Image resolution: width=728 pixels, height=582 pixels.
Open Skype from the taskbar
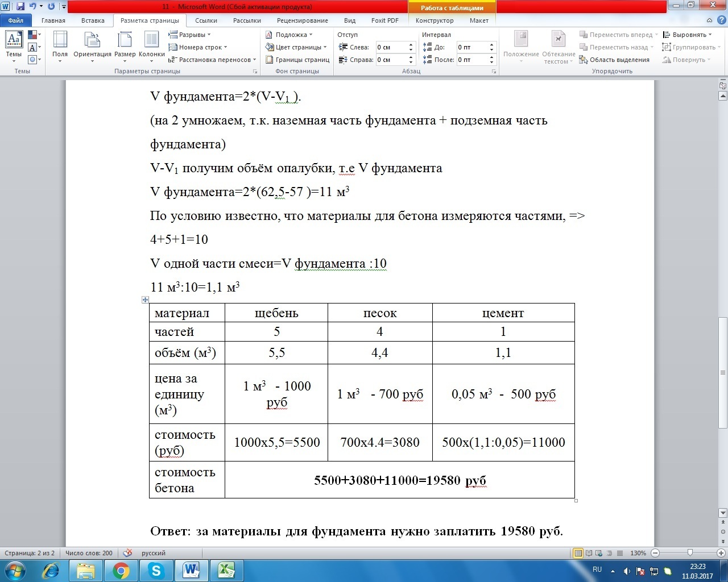156,571
